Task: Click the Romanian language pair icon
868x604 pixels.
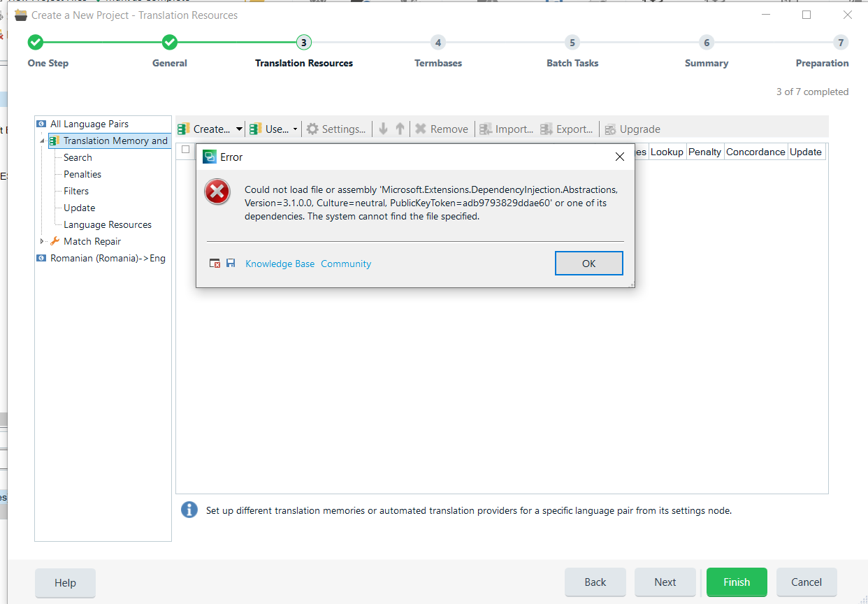Action: coord(42,258)
